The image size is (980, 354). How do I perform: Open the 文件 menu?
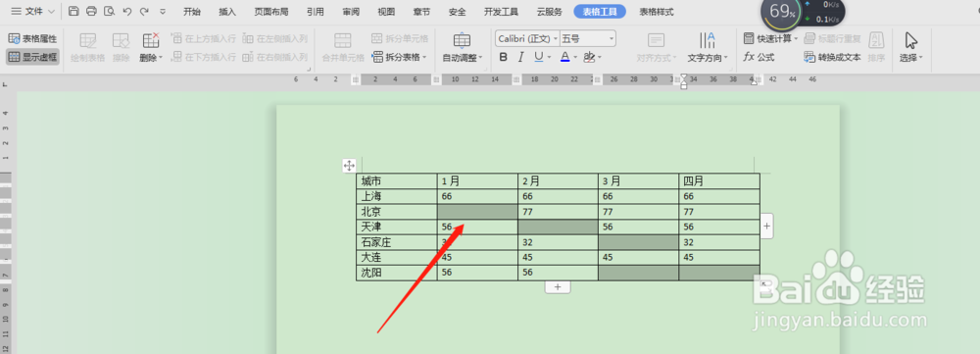click(32, 11)
